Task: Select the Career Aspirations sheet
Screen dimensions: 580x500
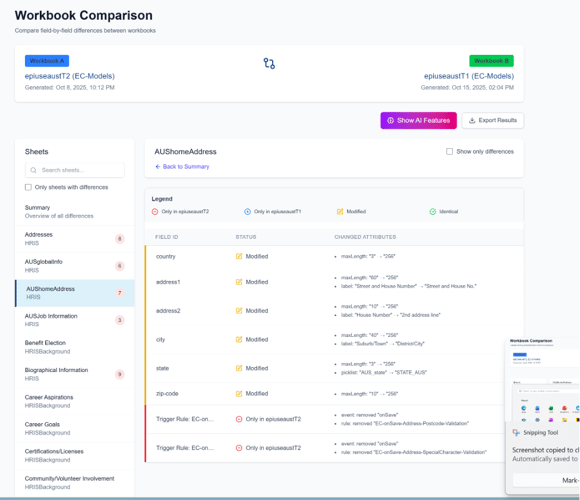Action: pos(75,401)
